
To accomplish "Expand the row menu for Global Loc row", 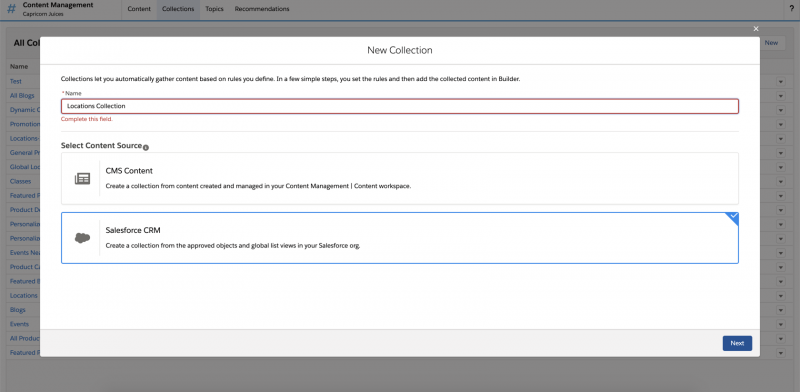I will [781, 168].
